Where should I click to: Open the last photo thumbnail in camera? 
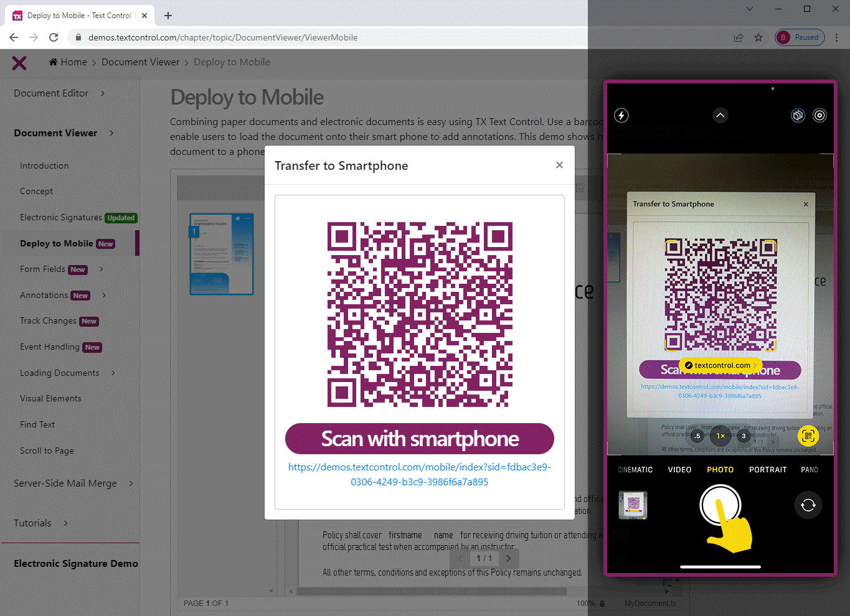633,505
